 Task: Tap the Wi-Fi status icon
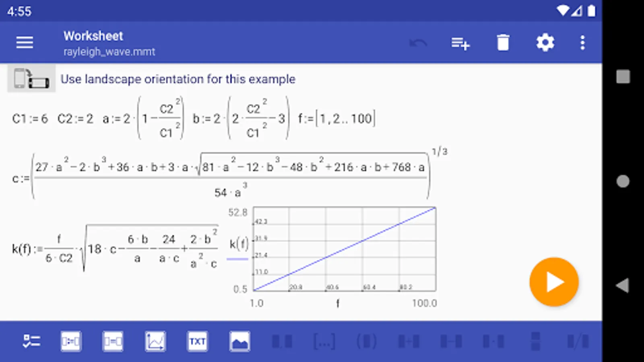(x=563, y=11)
